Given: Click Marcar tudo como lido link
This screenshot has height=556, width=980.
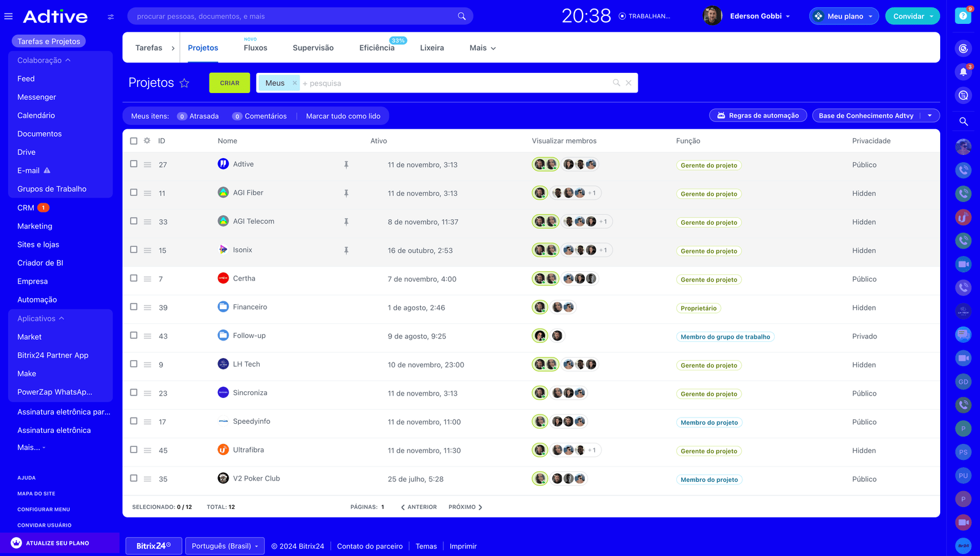Looking at the screenshot, I should pyautogui.click(x=343, y=116).
